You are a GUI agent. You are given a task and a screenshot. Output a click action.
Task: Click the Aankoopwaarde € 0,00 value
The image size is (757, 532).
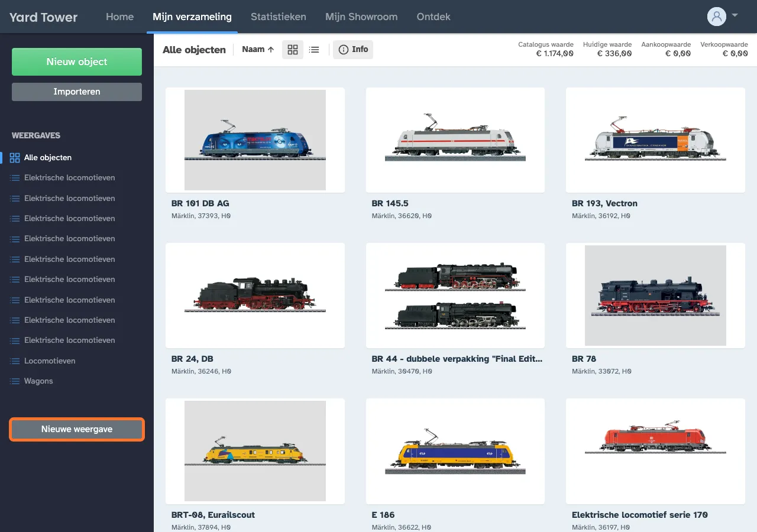666,49
